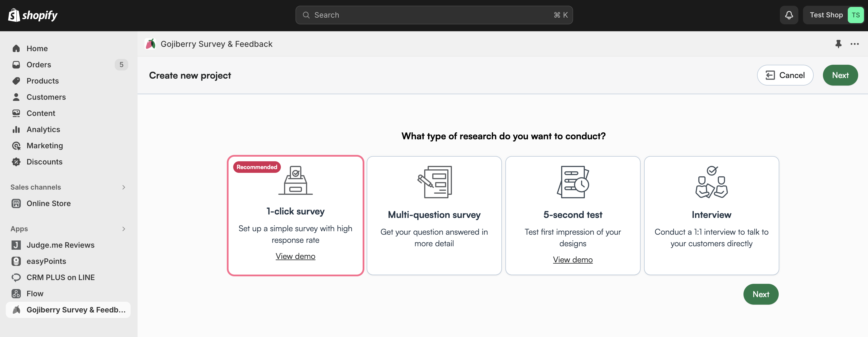The image size is (868, 337).
Task: Click 'Get your question answered in more detail'
Action: 434,238
